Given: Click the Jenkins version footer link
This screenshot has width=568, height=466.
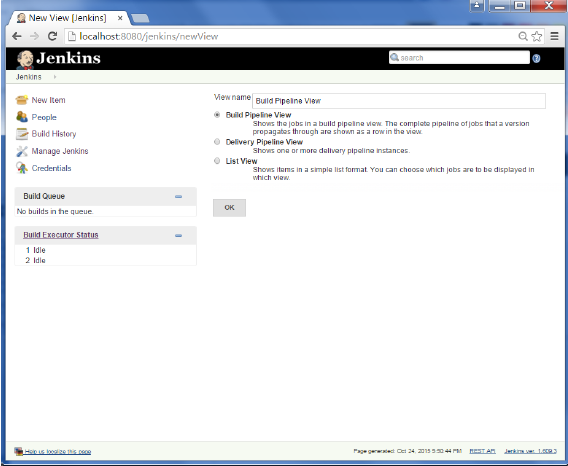Looking at the screenshot, I should pyautogui.click(x=530, y=451).
